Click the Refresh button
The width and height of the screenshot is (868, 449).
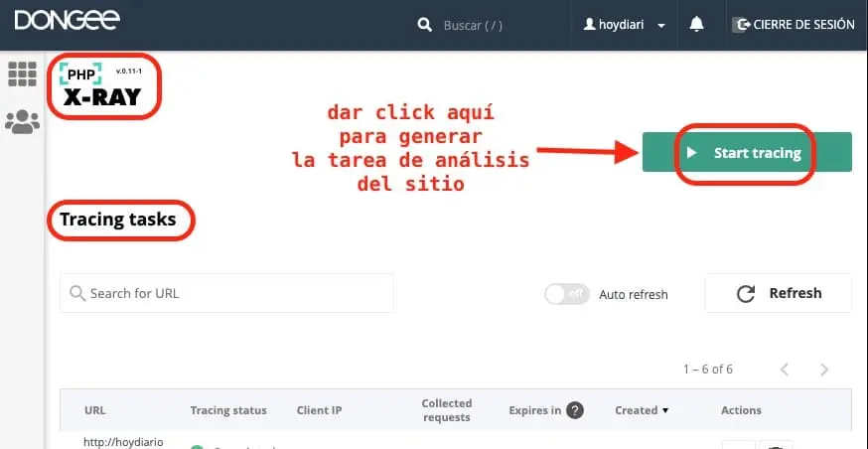(779, 293)
